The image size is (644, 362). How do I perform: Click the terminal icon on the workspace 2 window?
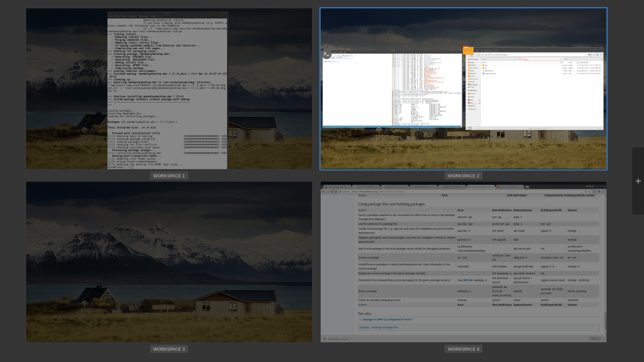click(x=327, y=54)
